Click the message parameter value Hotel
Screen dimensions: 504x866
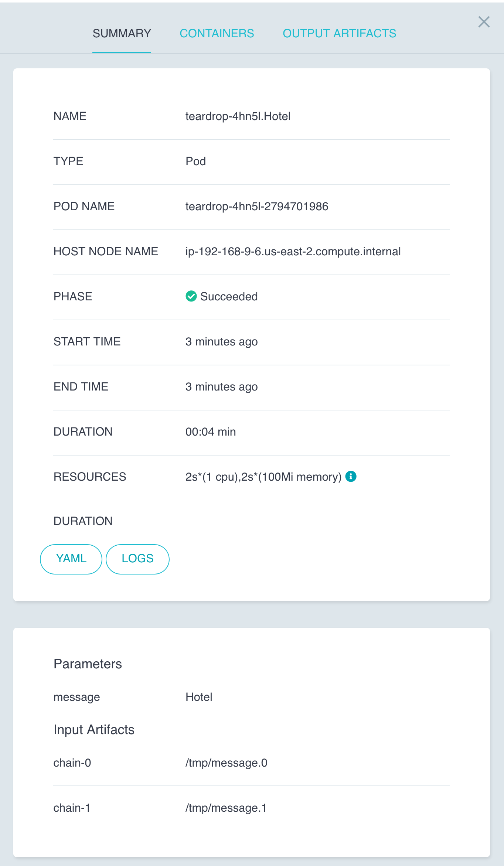tap(199, 697)
